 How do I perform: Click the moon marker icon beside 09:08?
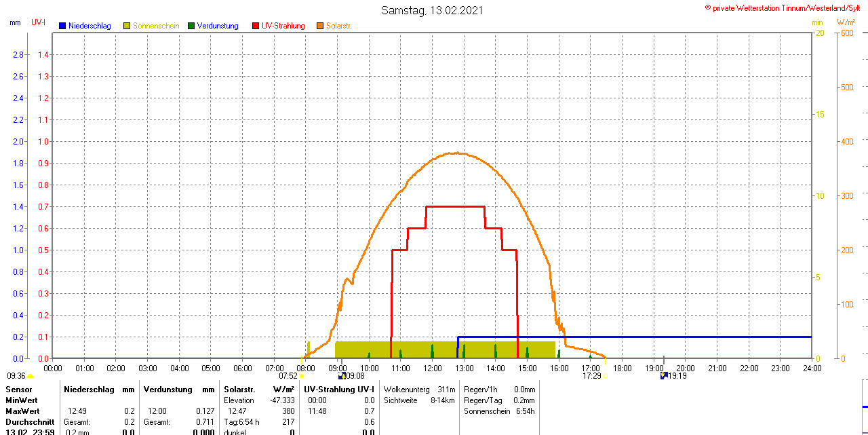[341, 375]
